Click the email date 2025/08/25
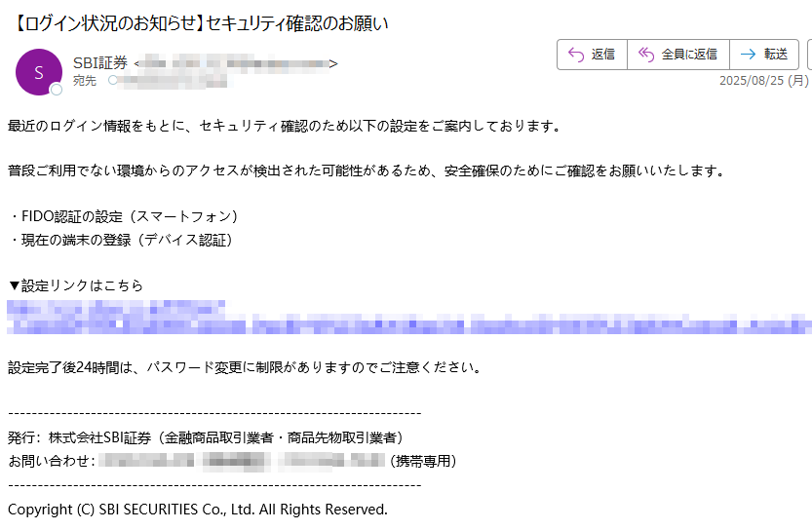Viewport: 812px width, 530px height. (764, 81)
